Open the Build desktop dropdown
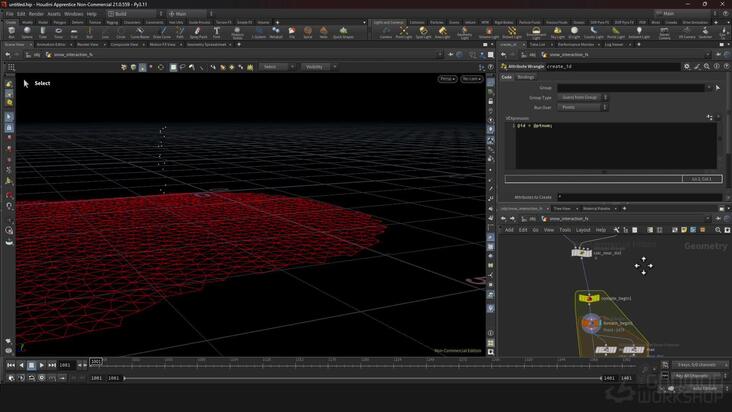Image resolution: width=732 pixels, height=412 pixels. [x=134, y=14]
